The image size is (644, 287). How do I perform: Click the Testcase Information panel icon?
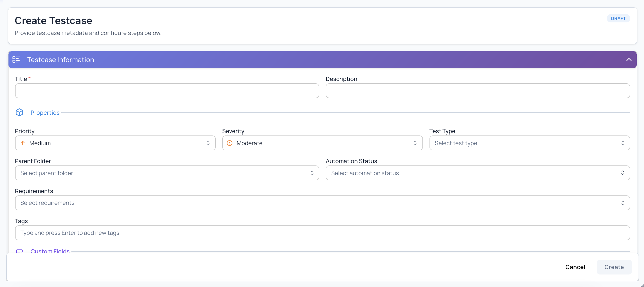click(x=16, y=59)
